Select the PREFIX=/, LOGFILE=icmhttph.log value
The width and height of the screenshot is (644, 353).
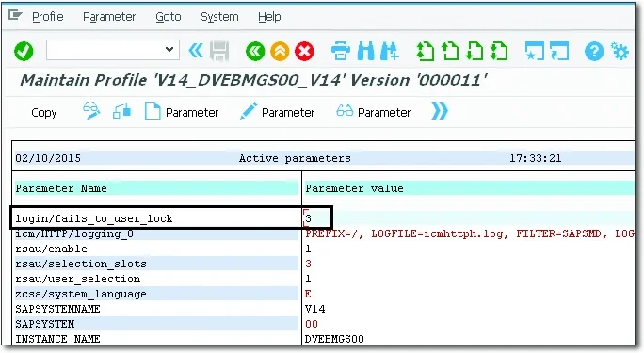[470, 233]
